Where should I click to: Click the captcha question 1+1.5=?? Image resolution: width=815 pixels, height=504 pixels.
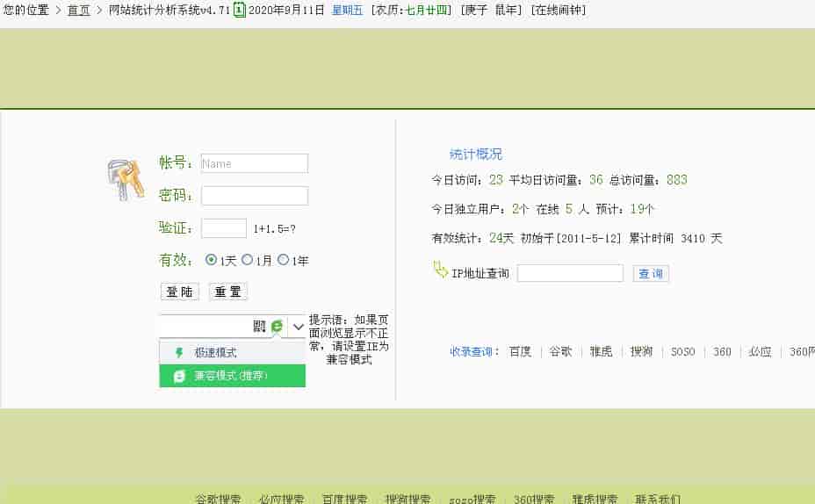pos(274,229)
